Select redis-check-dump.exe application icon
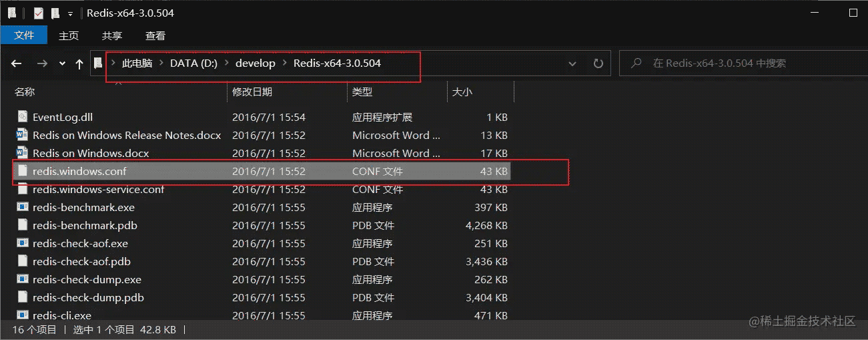The image size is (868, 340). pyautogui.click(x=23, y=279)
